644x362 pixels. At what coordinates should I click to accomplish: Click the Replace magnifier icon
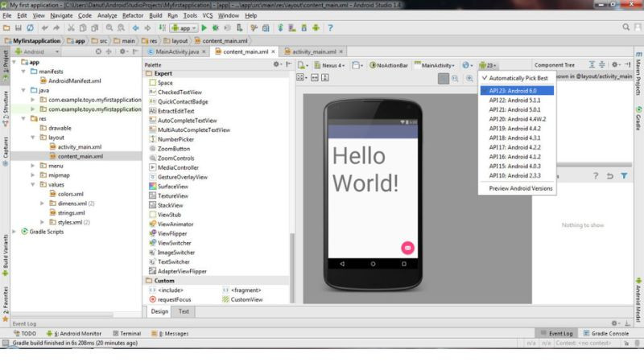(x=122, y=28)
